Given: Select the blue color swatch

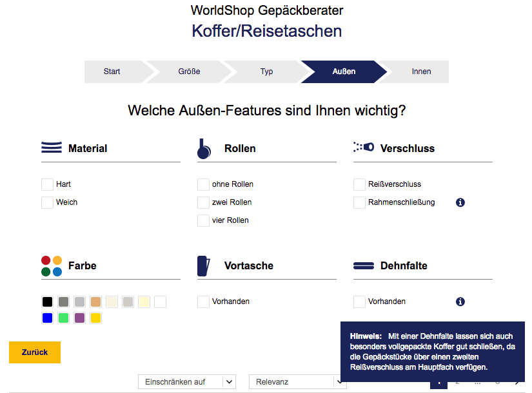Looking at the screenshot, I should (47, 318).
